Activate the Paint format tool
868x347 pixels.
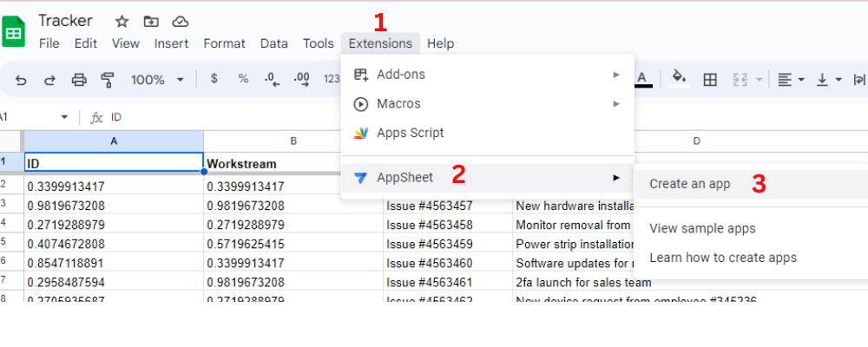pos(108,81)
